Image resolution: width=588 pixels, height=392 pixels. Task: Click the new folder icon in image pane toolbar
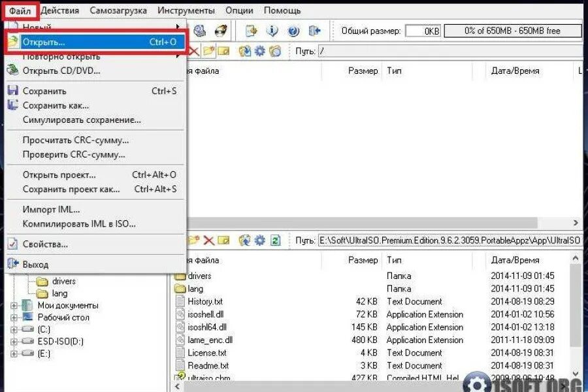click(208, 51)
